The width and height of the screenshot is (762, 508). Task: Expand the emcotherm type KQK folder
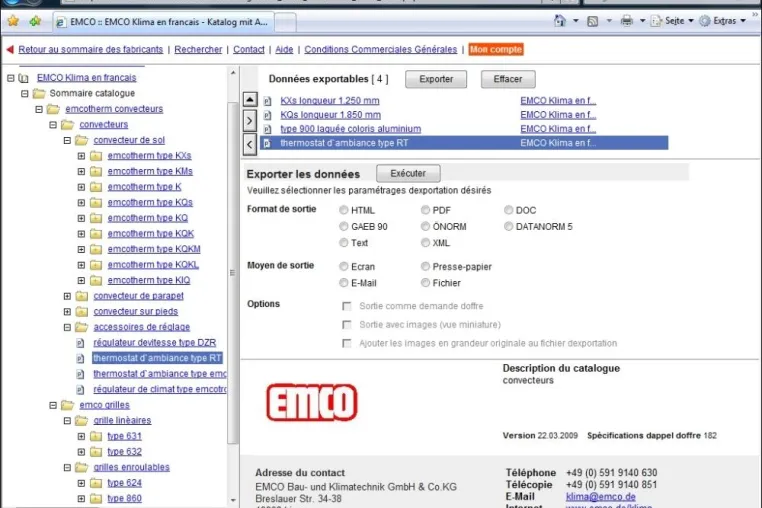click(x=81, y=234)
